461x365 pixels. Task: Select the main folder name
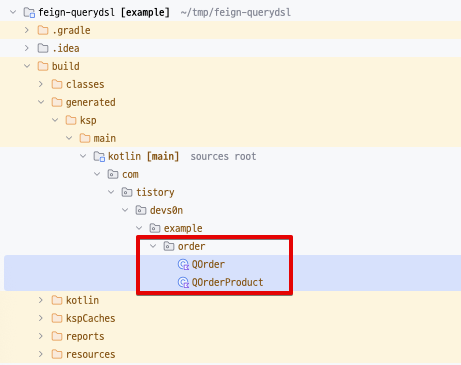105,138
